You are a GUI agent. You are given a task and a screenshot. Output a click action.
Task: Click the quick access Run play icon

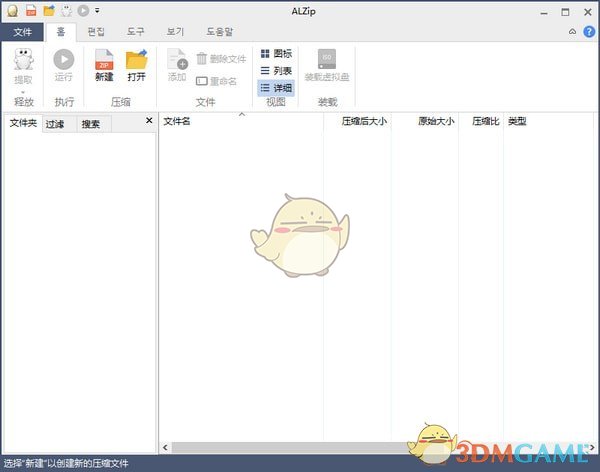pos(83,11)
